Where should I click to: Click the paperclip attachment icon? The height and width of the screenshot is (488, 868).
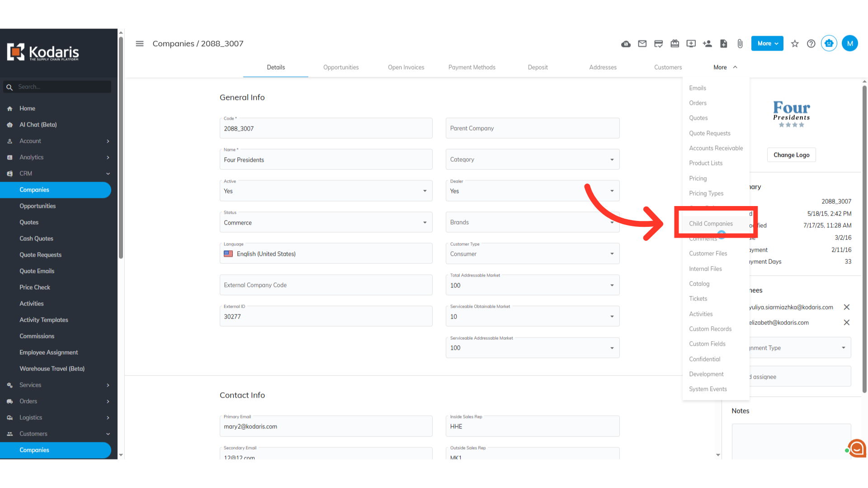740,44
